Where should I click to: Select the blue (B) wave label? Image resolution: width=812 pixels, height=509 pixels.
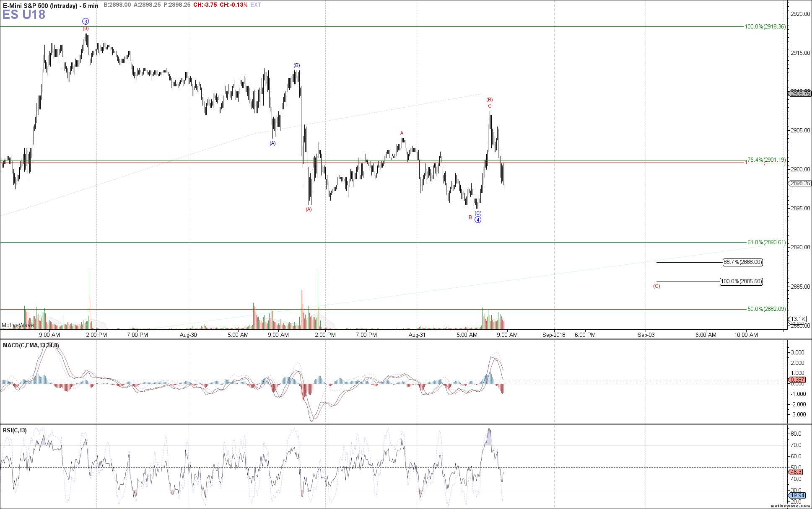click(297, 65)
